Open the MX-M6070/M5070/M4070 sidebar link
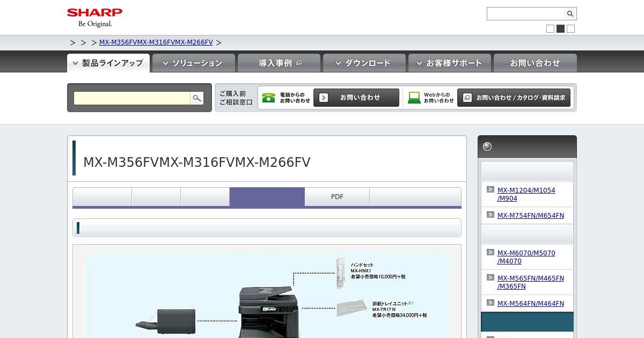644x338 pixels. 526,257
